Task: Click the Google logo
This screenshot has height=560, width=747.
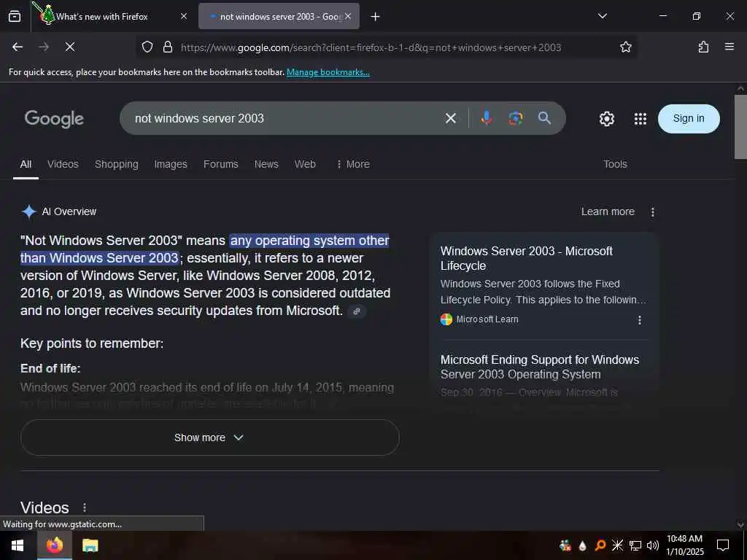Action: coord(54,119)
